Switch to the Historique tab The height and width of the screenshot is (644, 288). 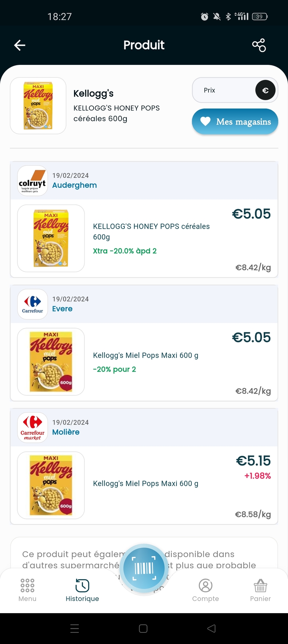82,590
